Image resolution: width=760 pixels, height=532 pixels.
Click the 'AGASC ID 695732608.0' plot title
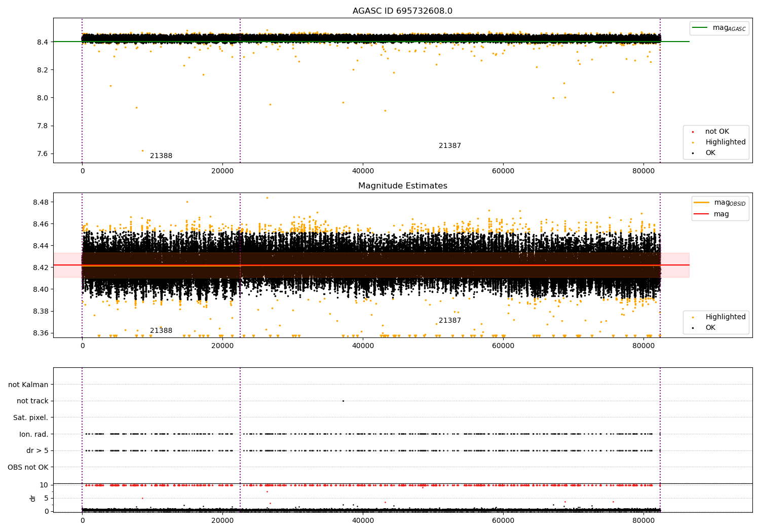point(402,11)
